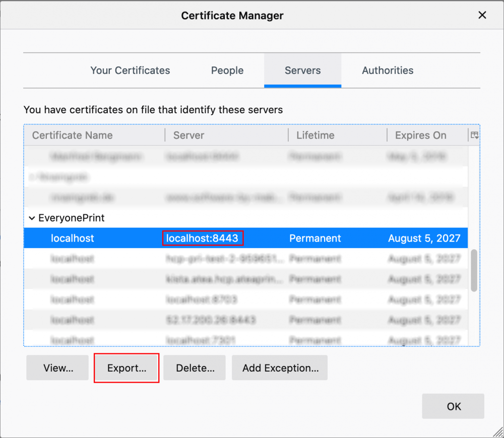Sort the list by Certificate Name column
This screenshot has width=504, height=438.
[72, 135]
